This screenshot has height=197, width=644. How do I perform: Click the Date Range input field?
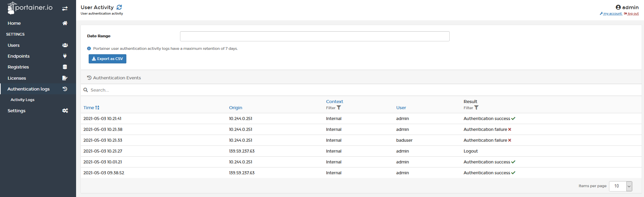point(315,36)
